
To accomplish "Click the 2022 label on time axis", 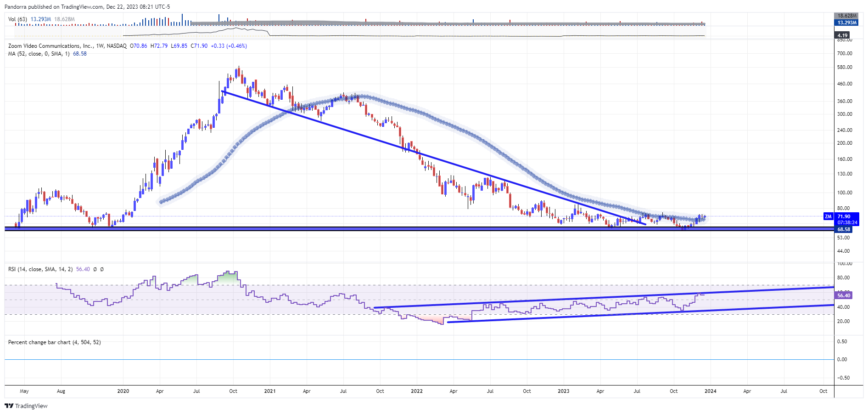I will click(x=417, y=391).
